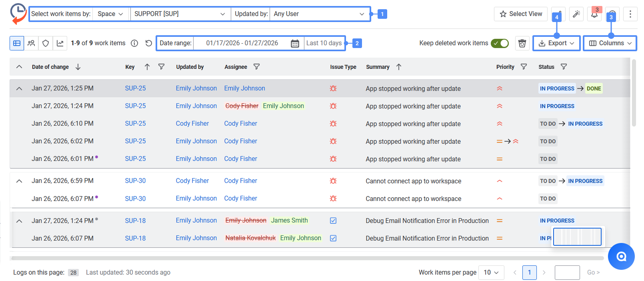
Task: Open the chat support bubble
Action: click(621, 256)
